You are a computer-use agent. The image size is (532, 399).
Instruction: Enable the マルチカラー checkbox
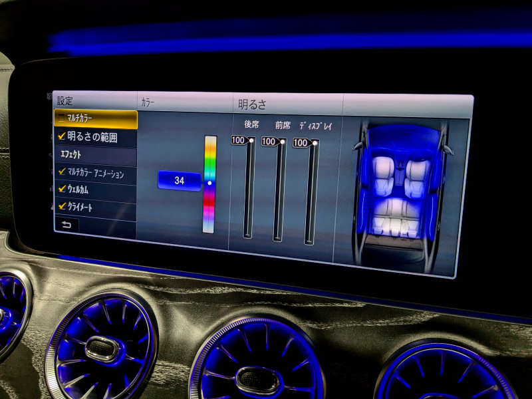click(61, 119)
